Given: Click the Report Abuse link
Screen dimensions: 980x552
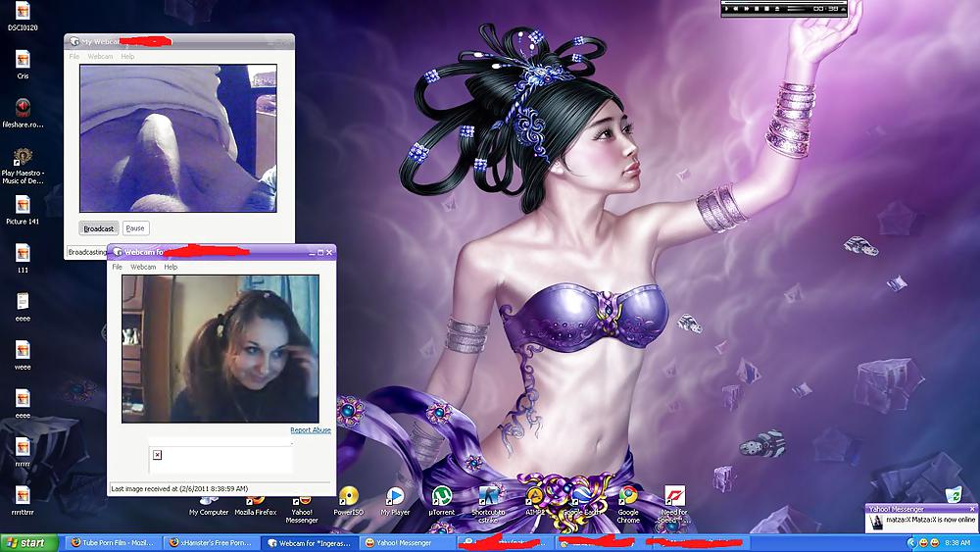Looking at the screenshot, I should coord(311,430).
